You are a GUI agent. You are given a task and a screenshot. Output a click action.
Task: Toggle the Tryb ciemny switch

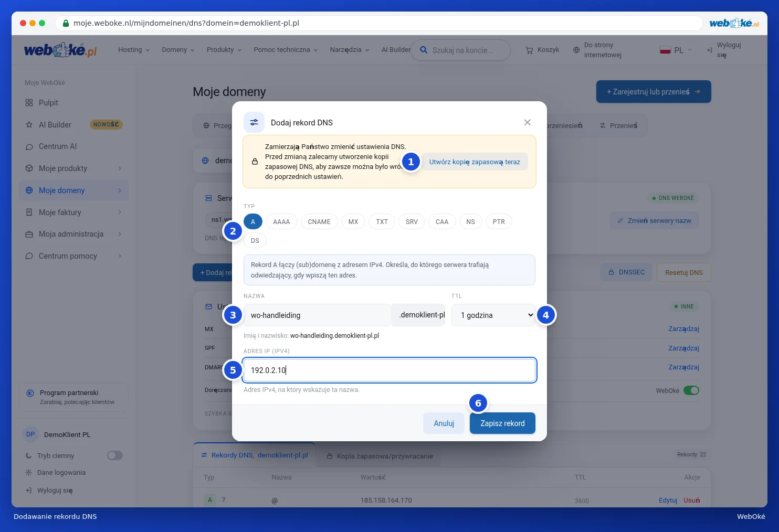tap(115, 455)
